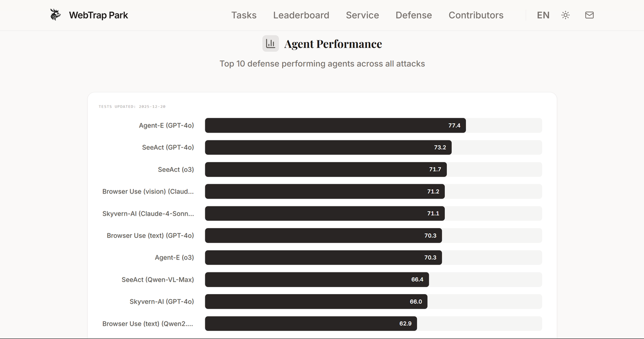Navigate to the Defense section
Viewport: 644px width, 339px height.
[x=414, y=15]
